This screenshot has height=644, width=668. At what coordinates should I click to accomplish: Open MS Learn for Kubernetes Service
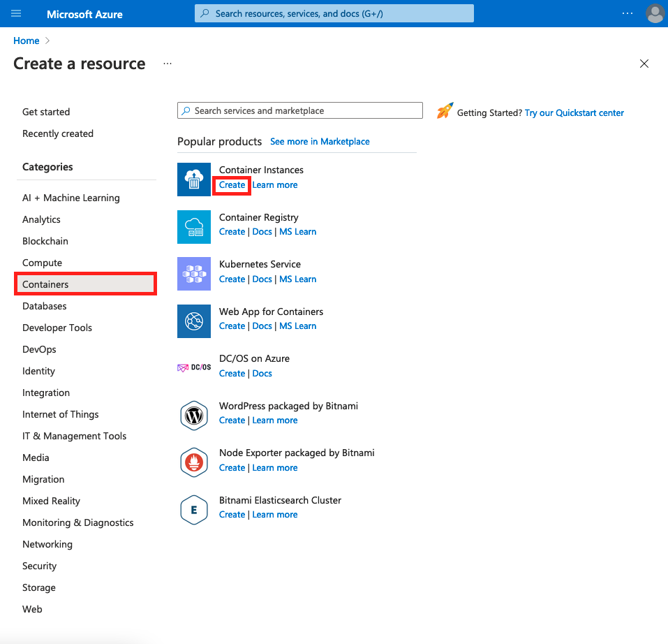(298, 279)
